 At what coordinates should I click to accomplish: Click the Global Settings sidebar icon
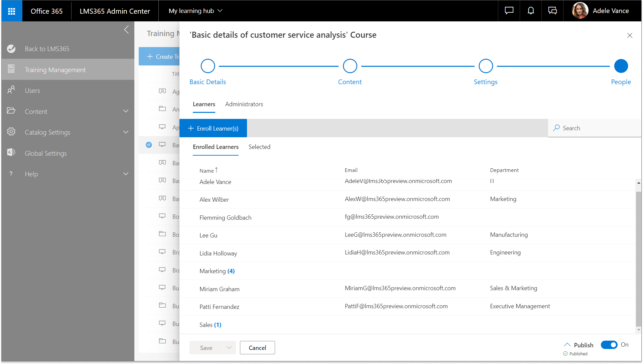(x=11, y=153)
